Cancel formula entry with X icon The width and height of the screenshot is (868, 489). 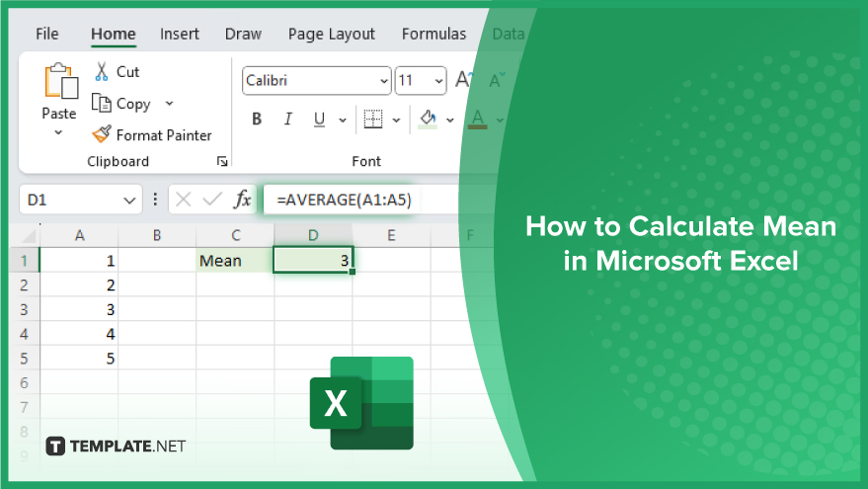[x=184, y=200]
